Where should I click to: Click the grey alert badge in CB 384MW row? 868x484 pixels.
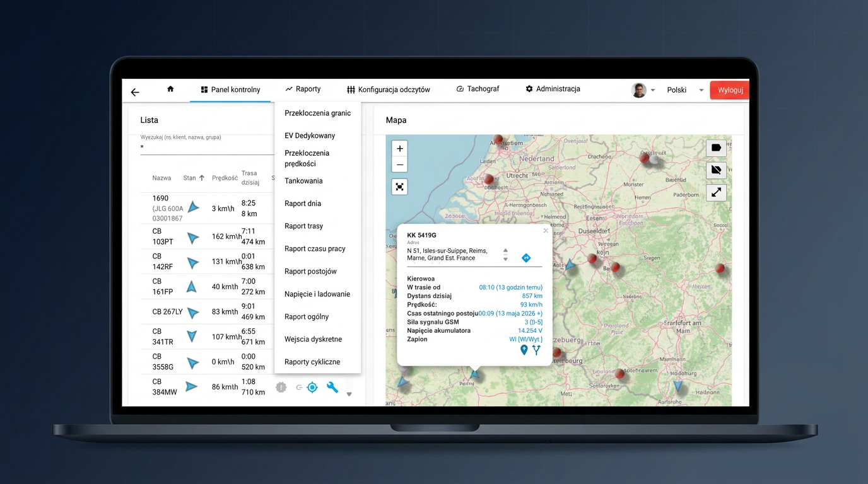tap(281, 388)
